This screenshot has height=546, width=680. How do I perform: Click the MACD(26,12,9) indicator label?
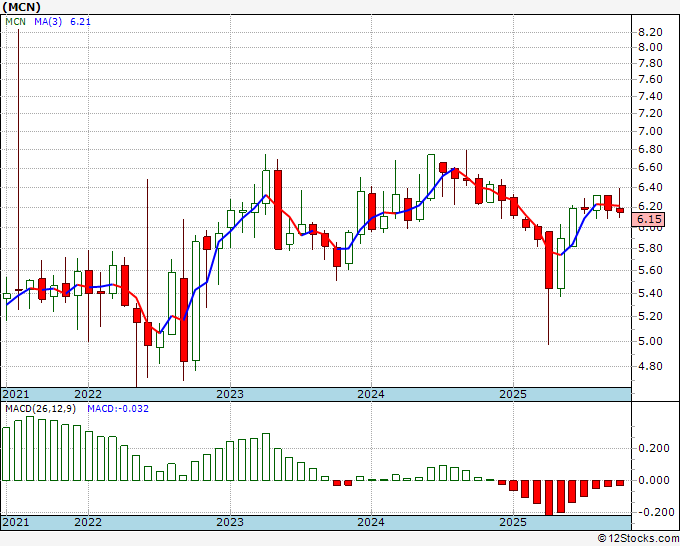pyautogui.click(x=40, y=409)
